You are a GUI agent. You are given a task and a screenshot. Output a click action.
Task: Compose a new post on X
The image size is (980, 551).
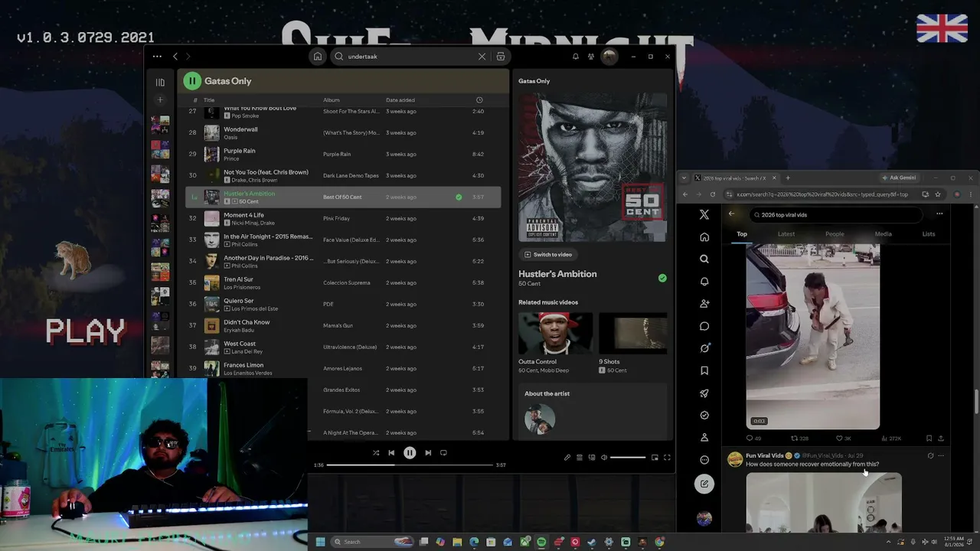(704, 484)
